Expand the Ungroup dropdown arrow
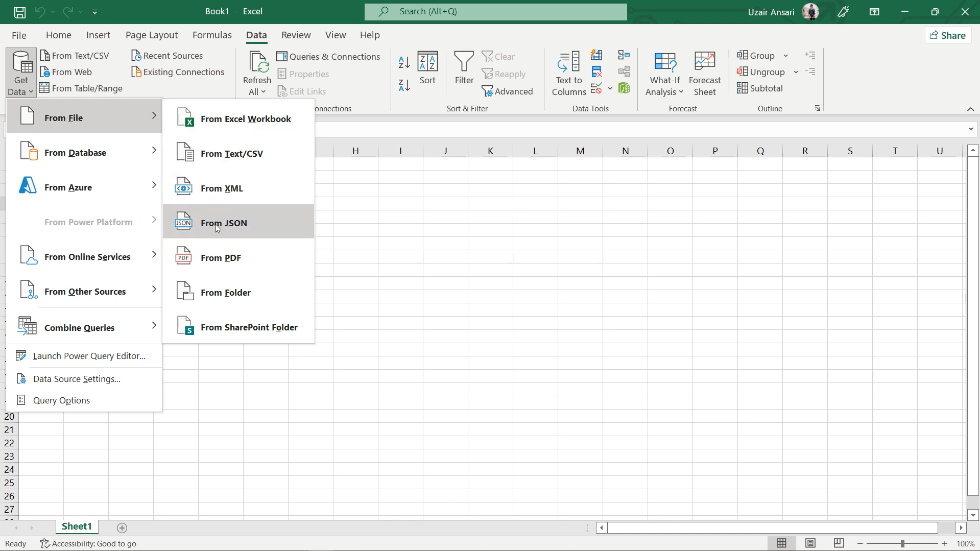The width and height of the screenshot is (980, 551). 796,72
